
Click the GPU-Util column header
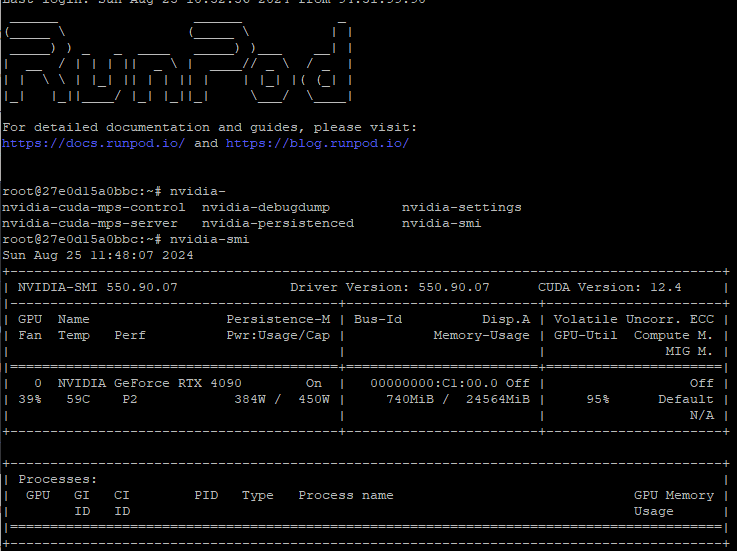[585, 335]
